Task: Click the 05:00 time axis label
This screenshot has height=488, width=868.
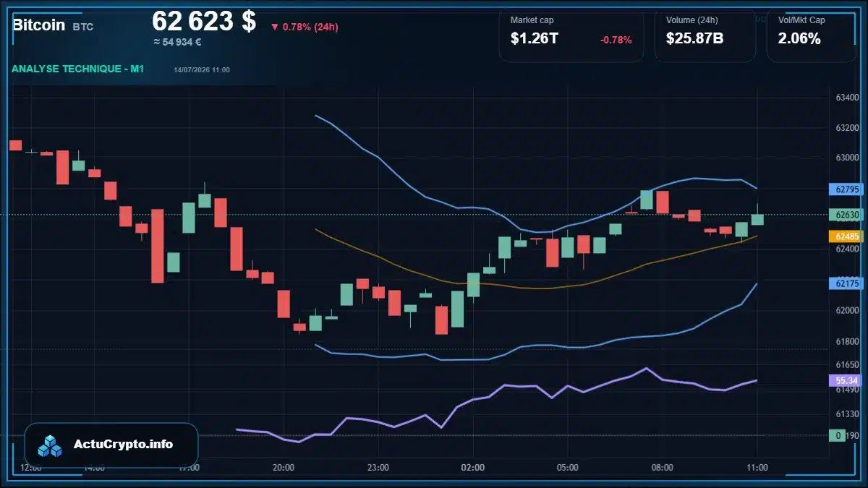Action: click(568, 468)
